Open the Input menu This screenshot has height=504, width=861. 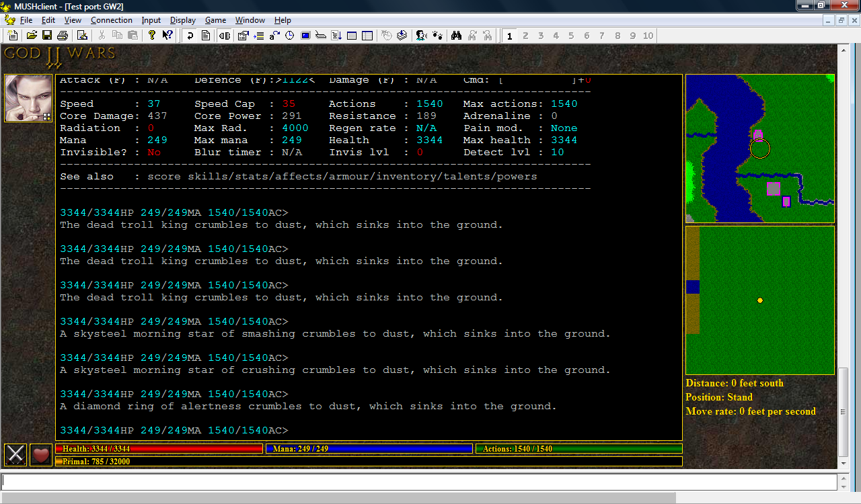pyautogui.click(x=151, y=20)
